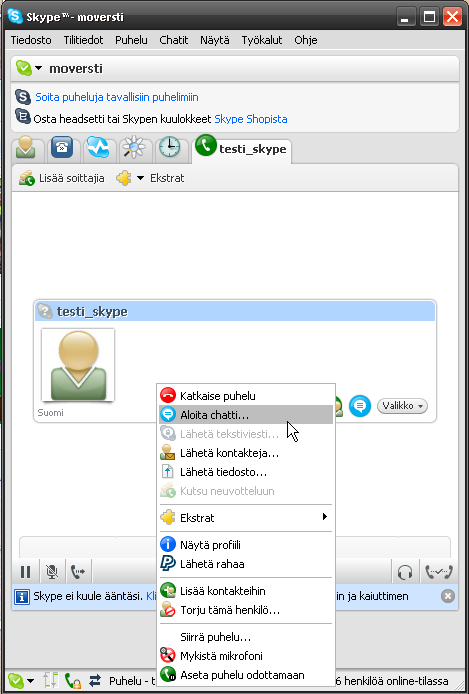
Task: Expand the Ekstrat submenu in context menu
Action: click(246, 517)
